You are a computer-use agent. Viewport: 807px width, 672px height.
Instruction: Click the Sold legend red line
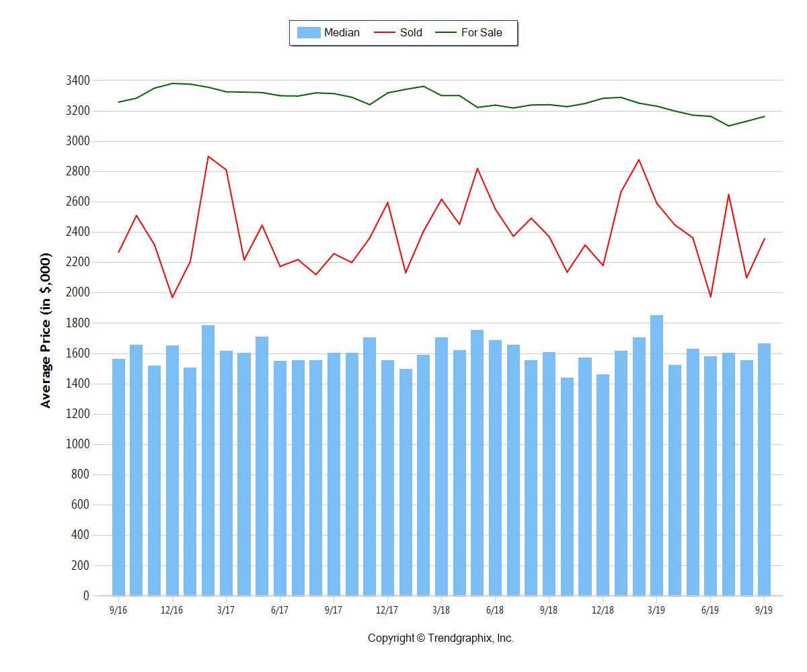385,32
